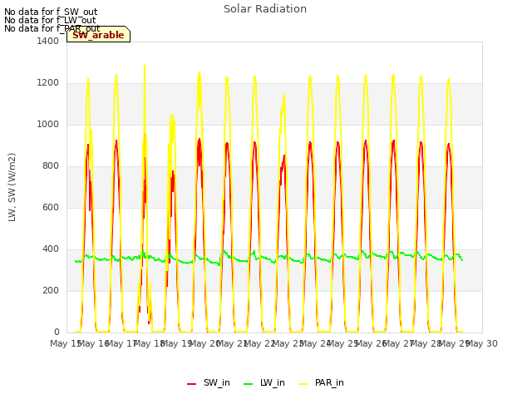Screen dimensions: 532x399
Task: Toggle the LW_in legend entry
Action: tap(264, 382)
